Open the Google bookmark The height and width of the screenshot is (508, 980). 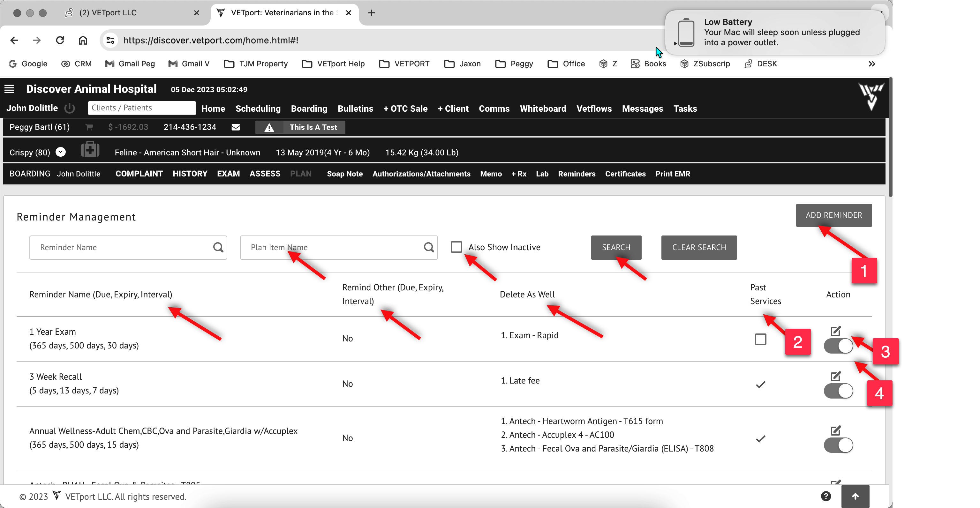click(x=28, y=63)
